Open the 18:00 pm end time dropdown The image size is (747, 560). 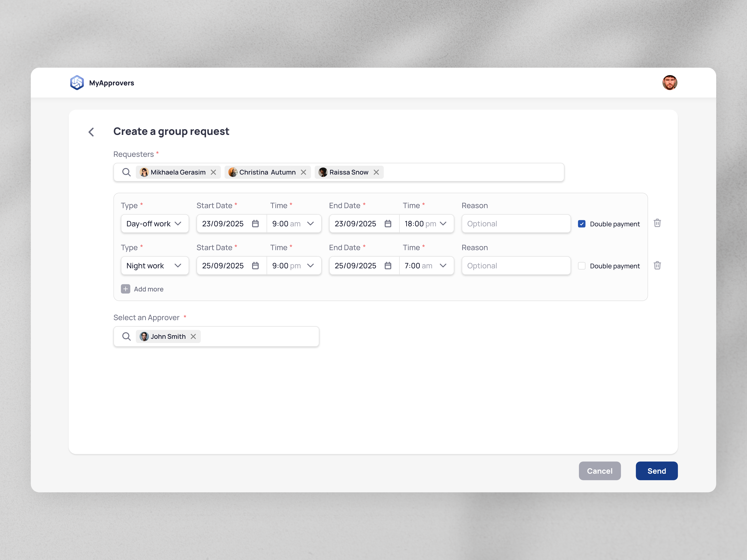(427, 224)
